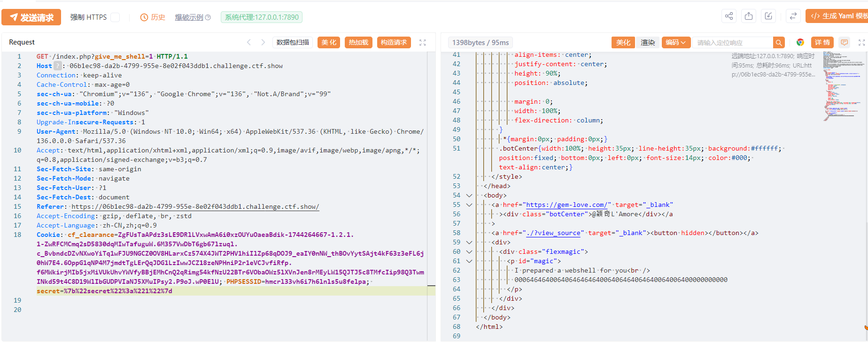Focus the 请输入定位响应 search field
The image size is (868, 342).
(732, 43)
